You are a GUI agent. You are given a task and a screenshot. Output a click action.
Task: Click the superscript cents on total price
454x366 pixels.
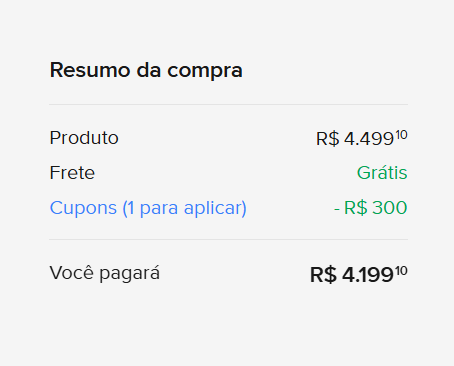pos(402,270)
